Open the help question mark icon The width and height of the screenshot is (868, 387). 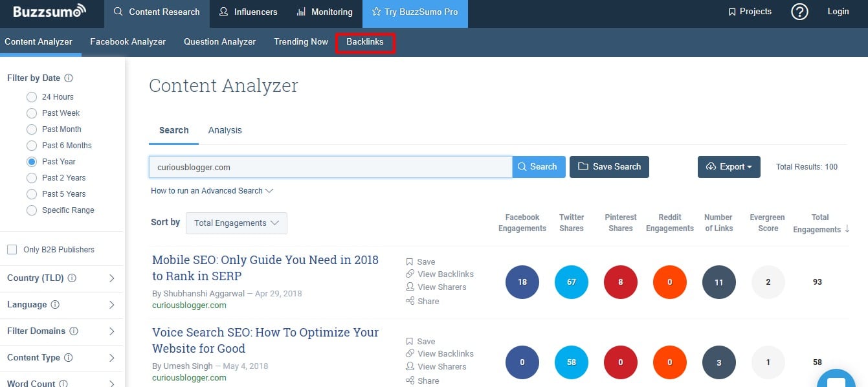[x=799, y=12]
